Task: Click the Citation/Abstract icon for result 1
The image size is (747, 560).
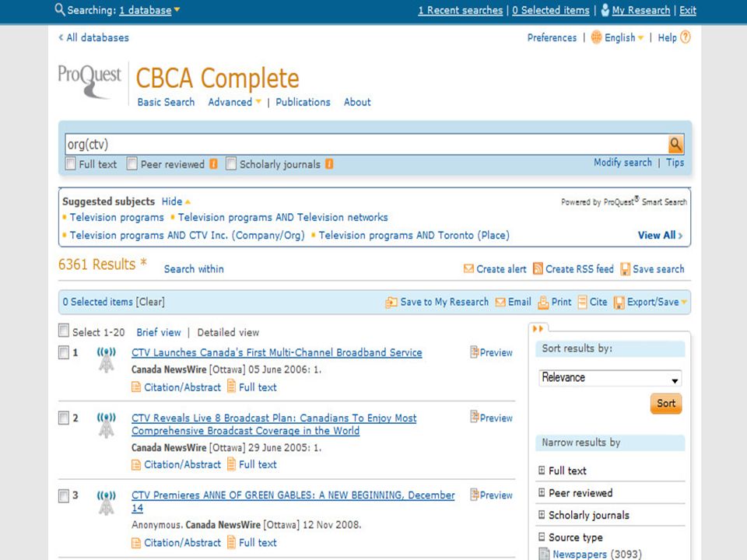Action: (x=135, y=387)
